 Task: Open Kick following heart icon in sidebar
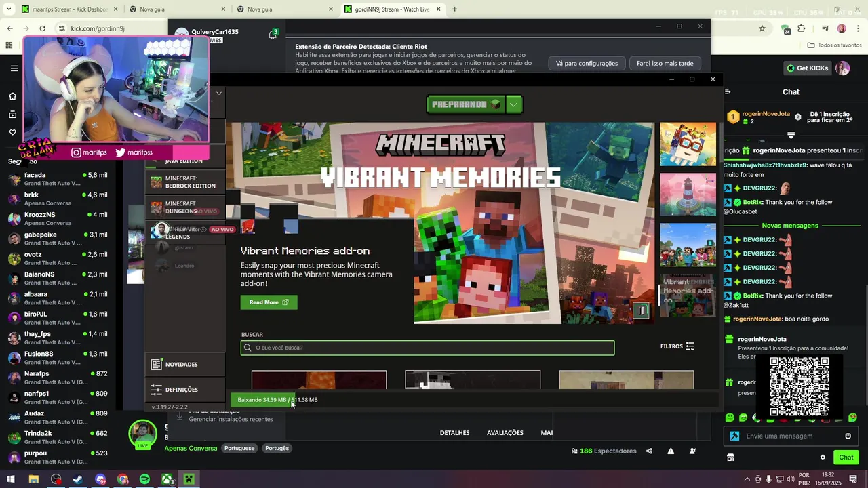[x=12, y=132]
